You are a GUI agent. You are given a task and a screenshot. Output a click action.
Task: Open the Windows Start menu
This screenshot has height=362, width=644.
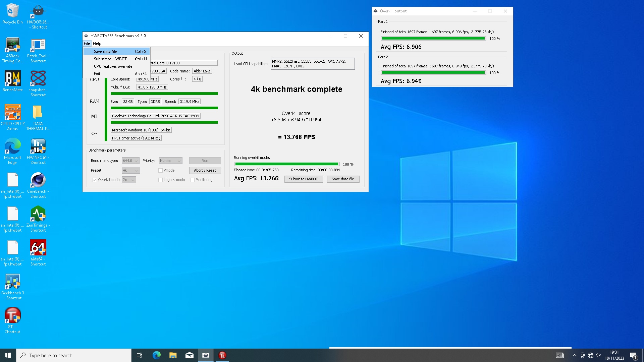pyautogui.click(x=8, y=355)
